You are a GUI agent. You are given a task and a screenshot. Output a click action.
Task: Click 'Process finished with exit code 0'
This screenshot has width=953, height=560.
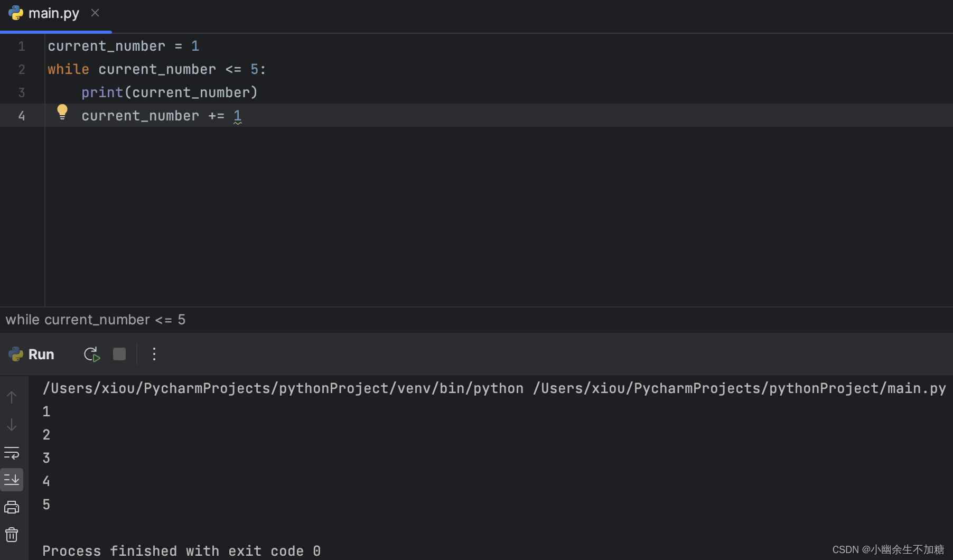[x=182, y=551]
